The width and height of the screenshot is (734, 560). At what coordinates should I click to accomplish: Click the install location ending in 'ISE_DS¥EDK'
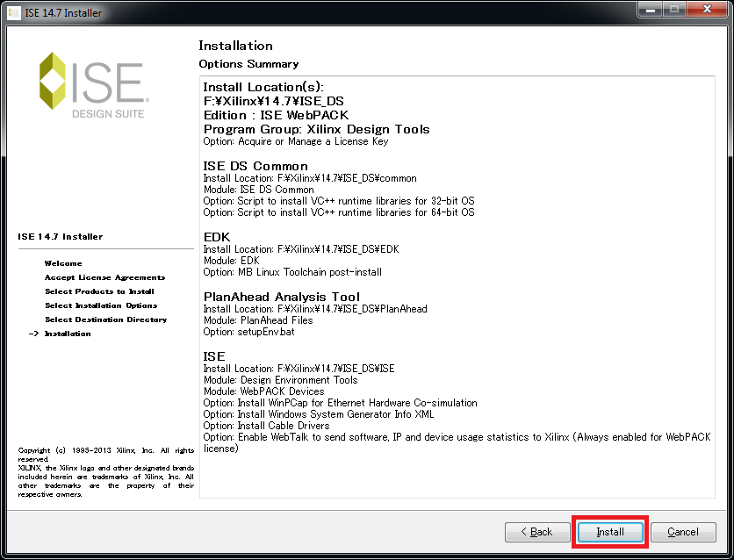[301, 249]
